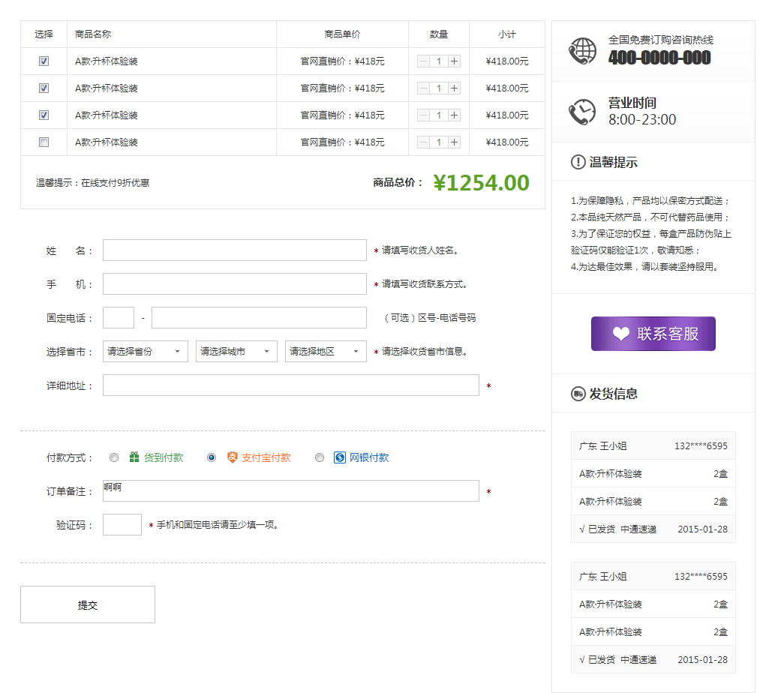
Task: Uncheck the first product row checkbox
Action: point(44,61)
